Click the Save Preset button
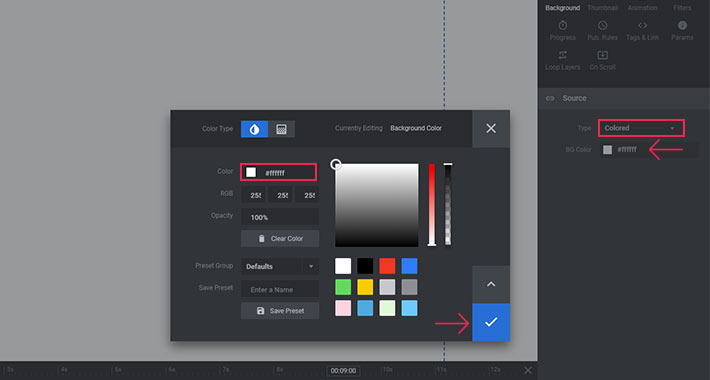This screenshot has width=710, height=380. point(280,311)
